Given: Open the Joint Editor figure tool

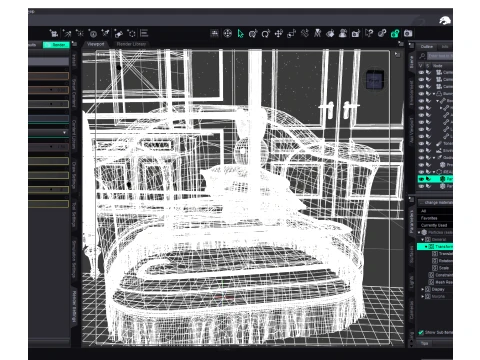Looking at the screenshot, I should click(317, 34).
